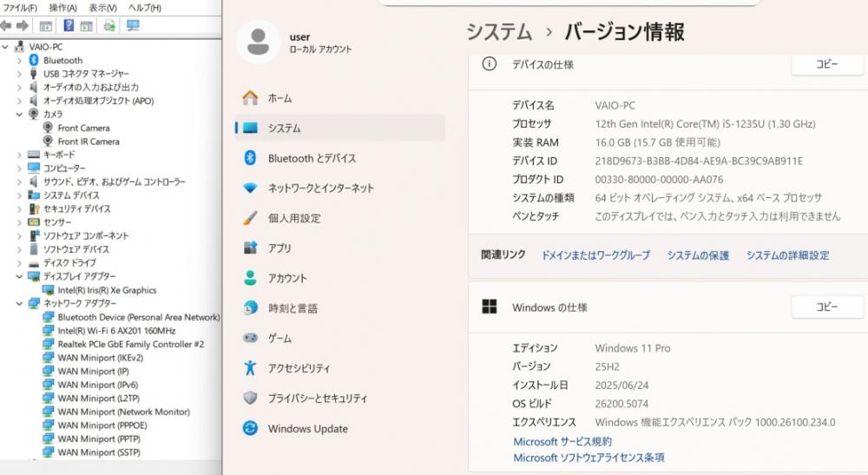The image size is (868, 475).
Task: Open the 操作(A) menu
Action: pyautogui.click(x=62, y=8)
